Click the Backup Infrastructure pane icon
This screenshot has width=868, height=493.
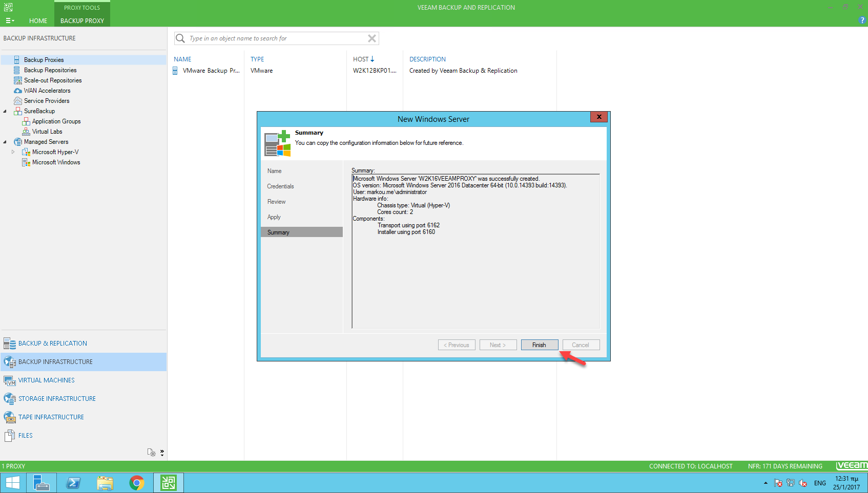click(10, 362)
